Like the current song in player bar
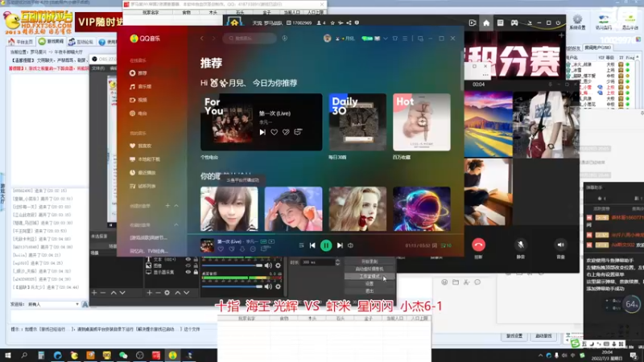Screen dimensions: 644x362 pyautogui.click(x=221, y=249)
